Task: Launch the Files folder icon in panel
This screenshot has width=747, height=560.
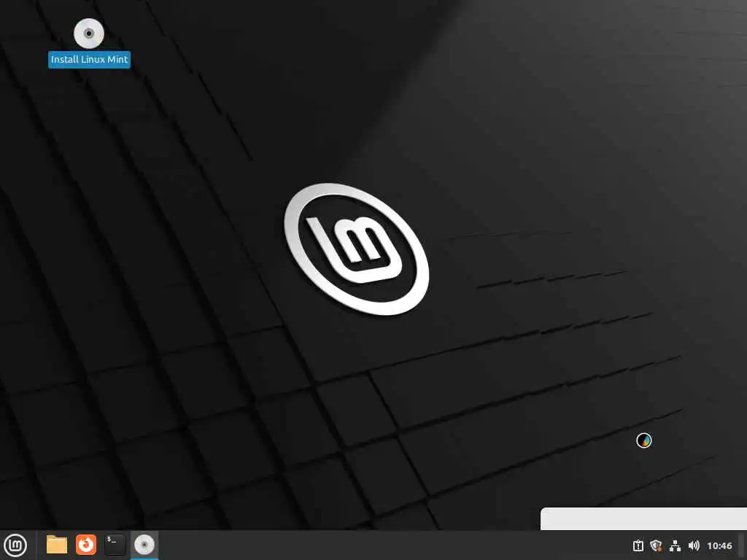Action: [x=57, y=545]
